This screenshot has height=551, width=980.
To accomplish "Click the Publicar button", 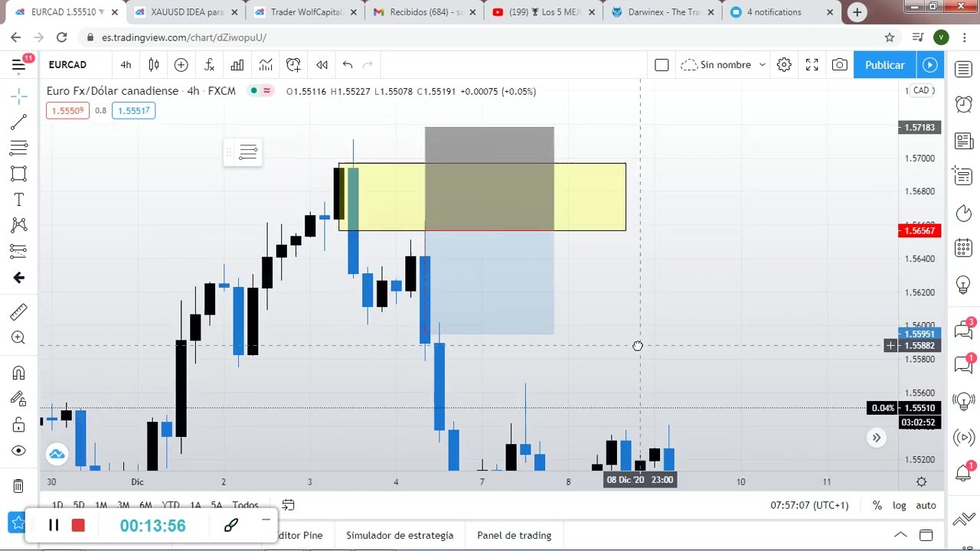I will point(884,65).
